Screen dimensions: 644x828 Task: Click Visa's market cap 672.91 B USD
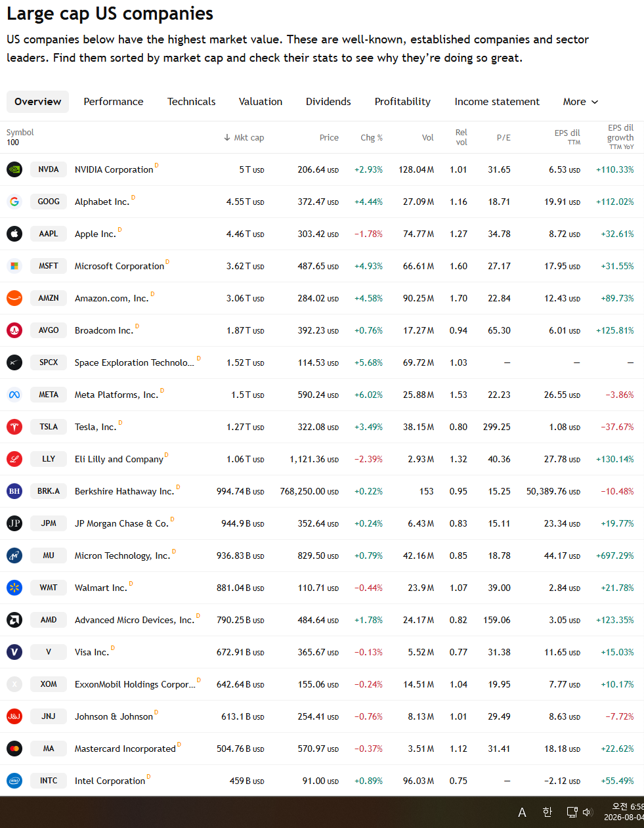[240, 653]
